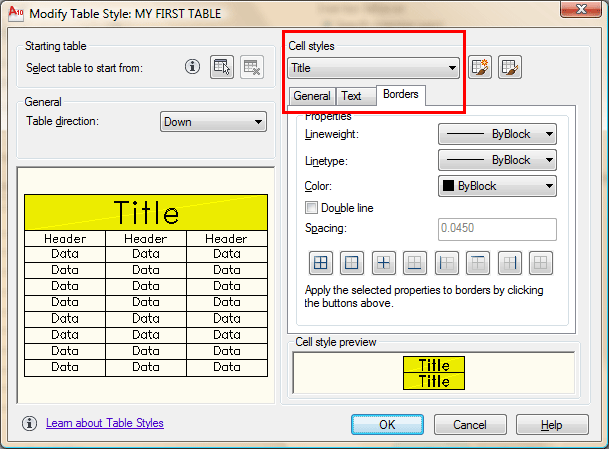Apply properties to right border
Screen dimensions: 609x449
[509, 264]
